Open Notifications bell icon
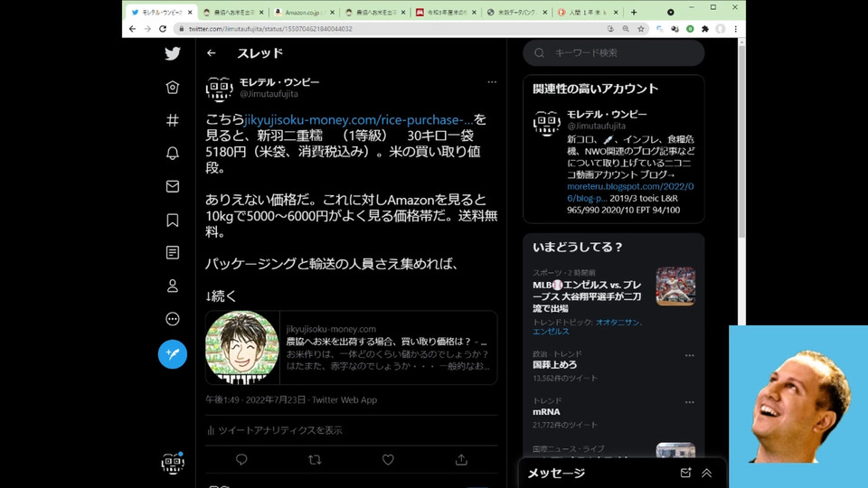Image resolution: width=868 pixels, height=488 pixels. [x=173, y=154]
